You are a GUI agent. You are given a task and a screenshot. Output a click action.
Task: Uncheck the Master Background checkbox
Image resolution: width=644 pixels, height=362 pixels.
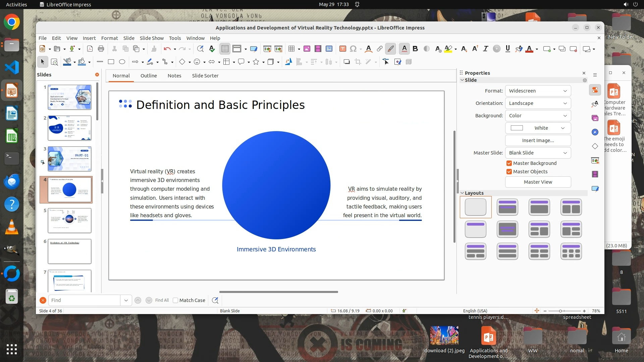tap(509, 163)
